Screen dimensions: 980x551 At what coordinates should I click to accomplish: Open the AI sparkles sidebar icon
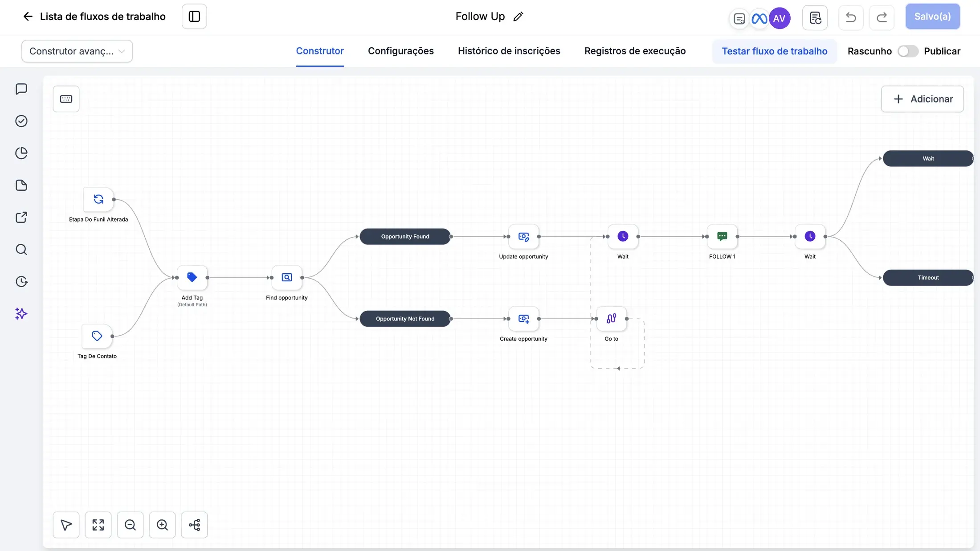point(21,314)
